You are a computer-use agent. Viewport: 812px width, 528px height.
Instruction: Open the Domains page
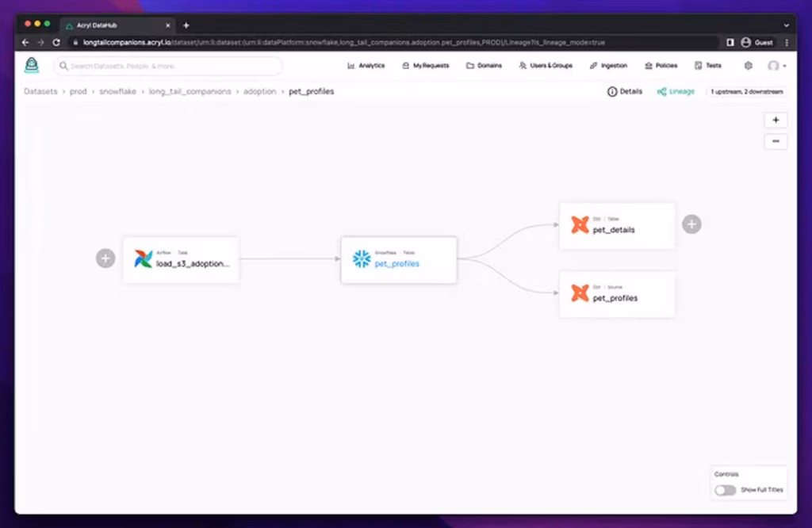click(x=484, y=66)
